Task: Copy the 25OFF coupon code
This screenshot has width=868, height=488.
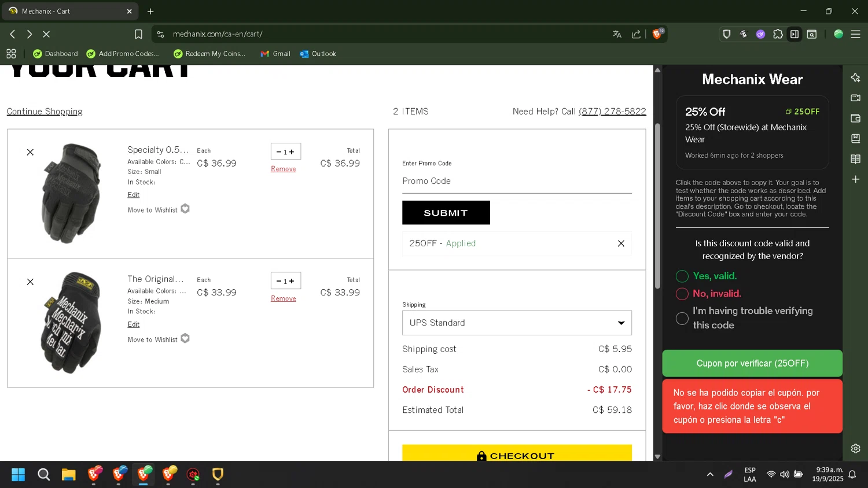Action: tap(803, 112)
